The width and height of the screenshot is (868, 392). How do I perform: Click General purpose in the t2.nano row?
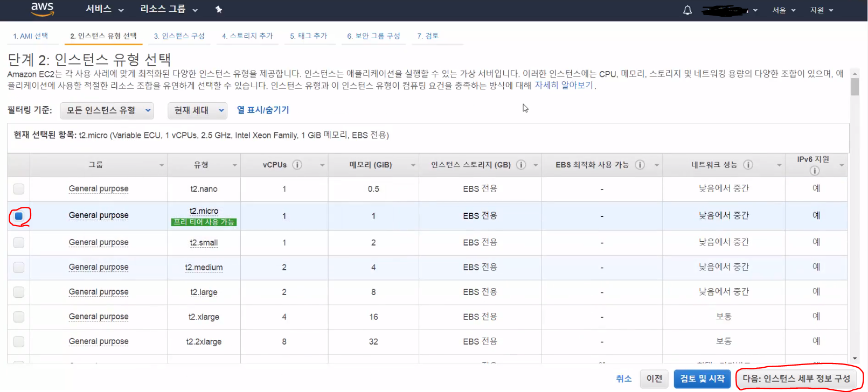(x=99, y=189)
